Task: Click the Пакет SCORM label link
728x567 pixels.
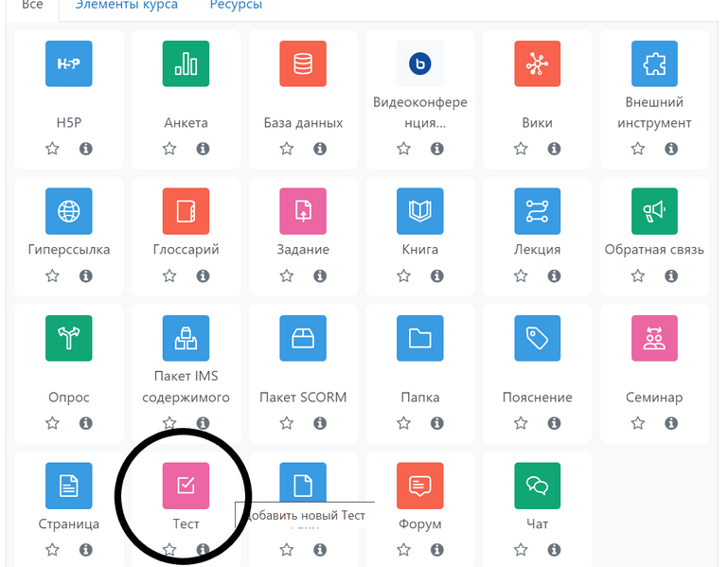Action: (x=303, y=398)
